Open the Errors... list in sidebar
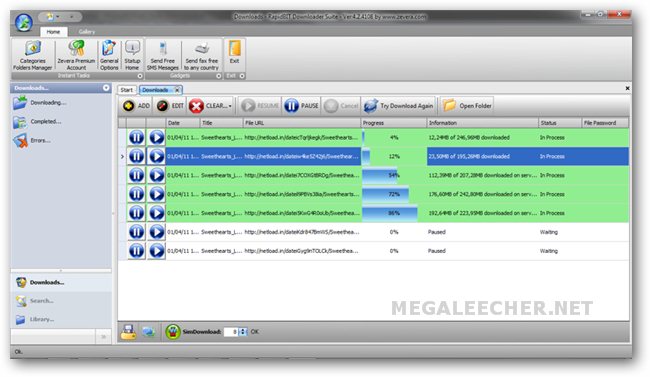Viewport: 650px width, 377px height. [32, 141]
